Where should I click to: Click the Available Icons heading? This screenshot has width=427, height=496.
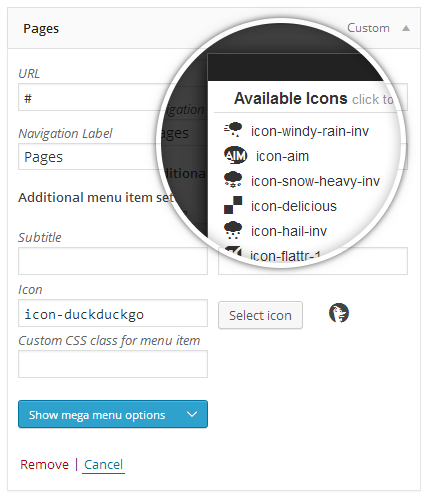[x=291, y=98]
